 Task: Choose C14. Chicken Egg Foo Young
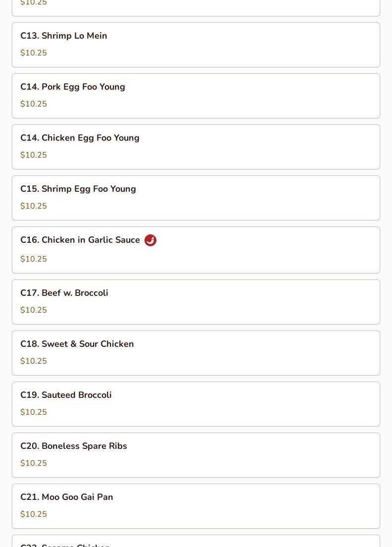[x=196, y=147]
